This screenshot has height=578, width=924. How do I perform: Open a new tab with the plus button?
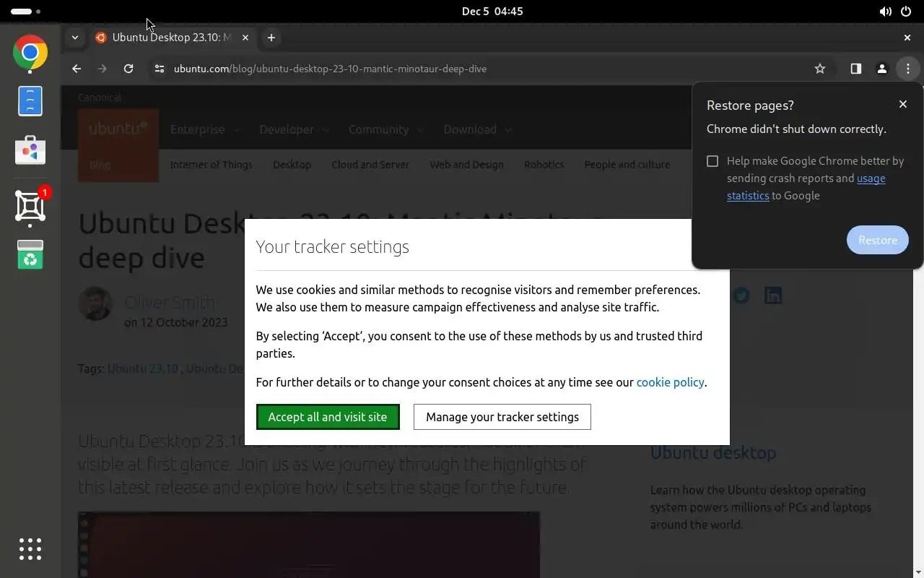271,38
